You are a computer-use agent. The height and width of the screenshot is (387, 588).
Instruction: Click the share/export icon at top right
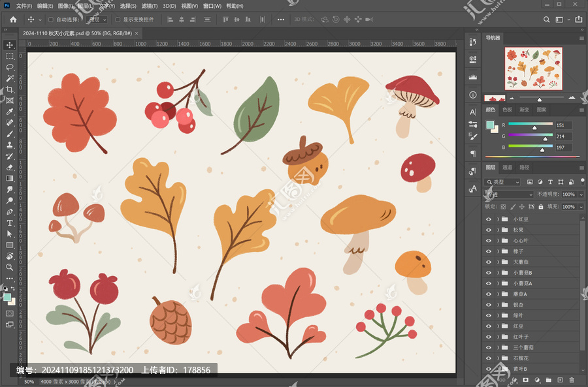[x=579, y=20]
